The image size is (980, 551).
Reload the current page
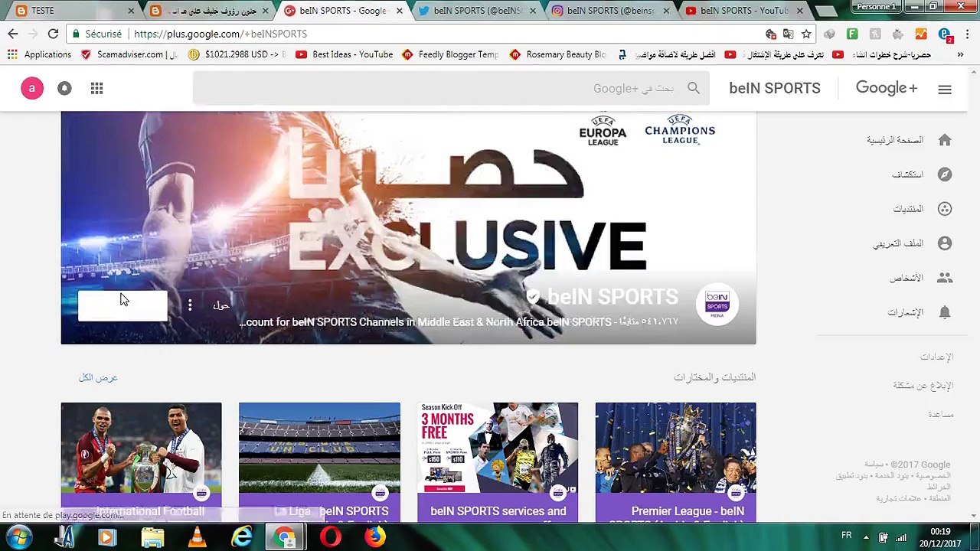[x=53, y=34]
